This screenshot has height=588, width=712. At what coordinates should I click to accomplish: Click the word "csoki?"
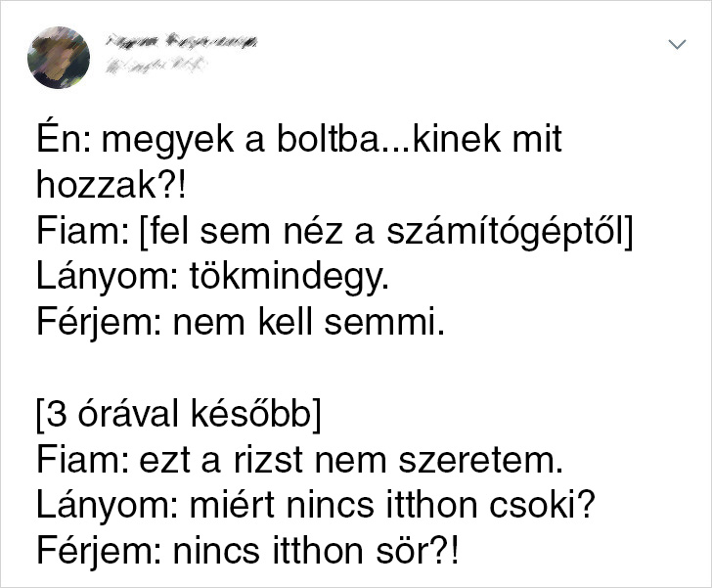(541, 505)
